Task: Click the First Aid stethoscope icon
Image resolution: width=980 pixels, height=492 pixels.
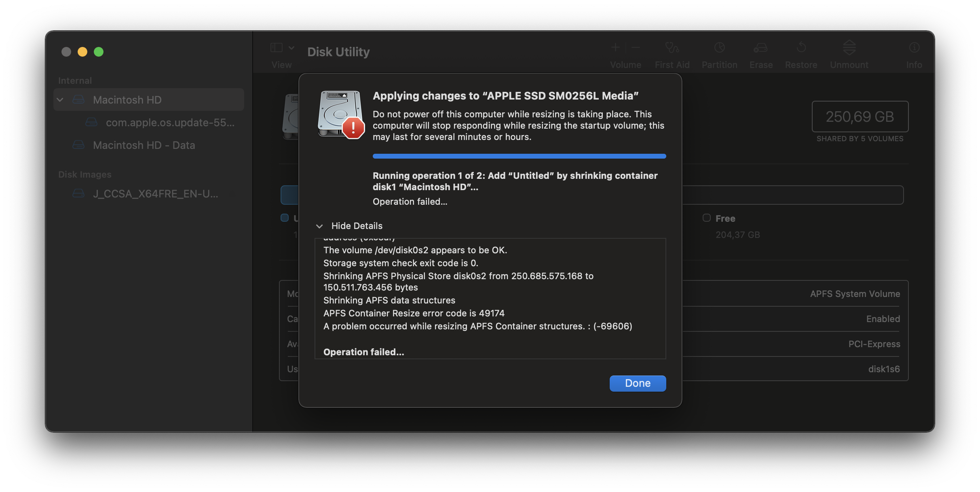Action: pyautogui.click(x=672, y=48)
